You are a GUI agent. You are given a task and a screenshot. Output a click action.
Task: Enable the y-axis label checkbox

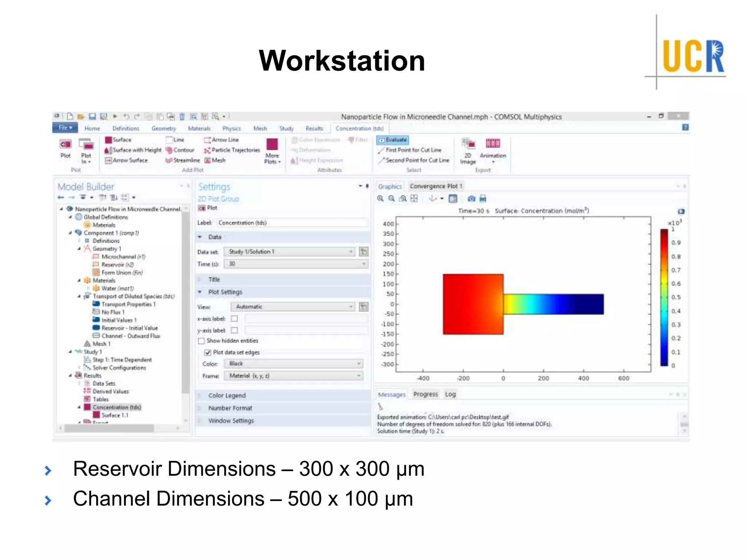pos(235,330)
